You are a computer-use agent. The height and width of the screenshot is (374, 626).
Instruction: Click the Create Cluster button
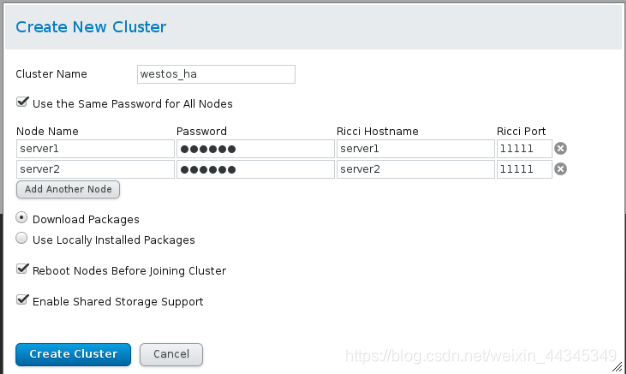[x=73, y=354]
